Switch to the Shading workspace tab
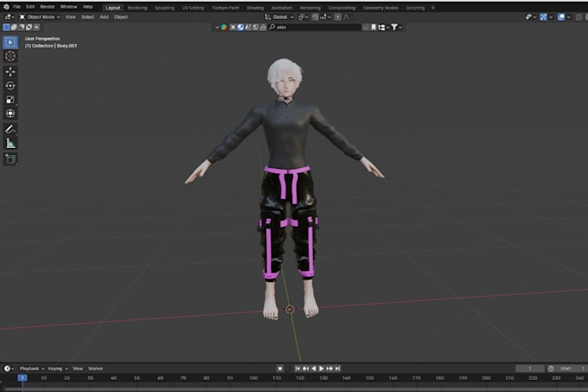The image size is (588, 392). [255, 8]
